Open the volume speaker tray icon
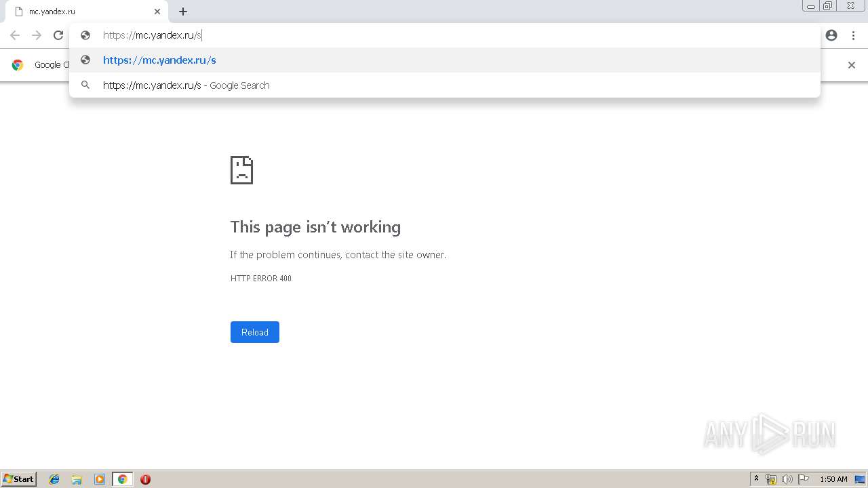Viewport: 868px width, 488px height. pyautogui.click(x=787, y=479)
